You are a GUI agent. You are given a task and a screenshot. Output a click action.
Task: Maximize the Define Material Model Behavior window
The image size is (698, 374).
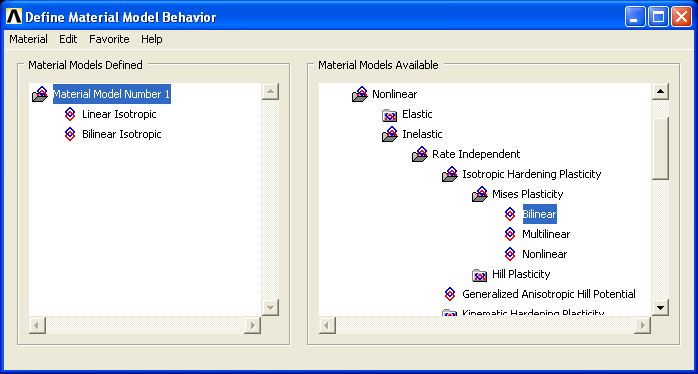pyautogui.click(x=658, y=17)
